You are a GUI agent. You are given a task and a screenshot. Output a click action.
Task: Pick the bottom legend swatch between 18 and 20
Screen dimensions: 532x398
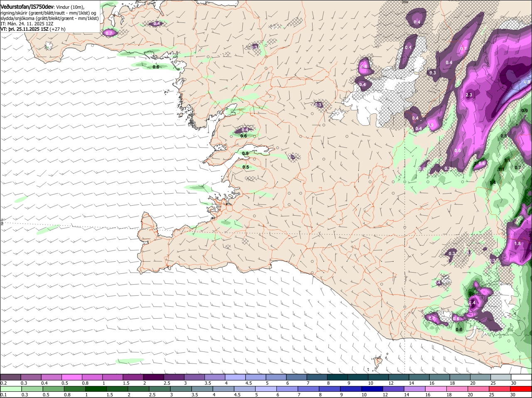coord(457,389)
